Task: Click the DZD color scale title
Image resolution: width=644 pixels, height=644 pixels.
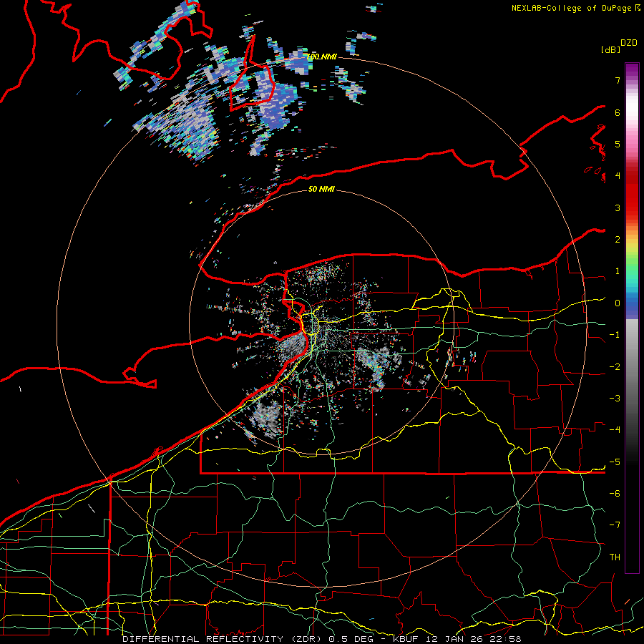Action: (x=629, y=43)
